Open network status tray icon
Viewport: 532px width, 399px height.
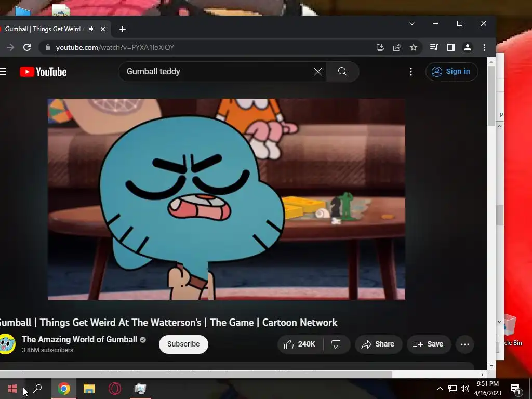click(x=453, y=389)
